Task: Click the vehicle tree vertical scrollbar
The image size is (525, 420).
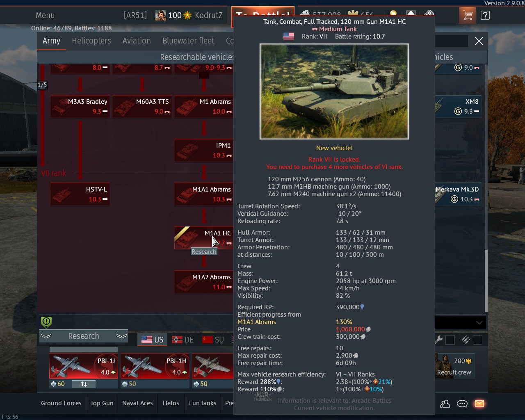Action: point(486,281)
